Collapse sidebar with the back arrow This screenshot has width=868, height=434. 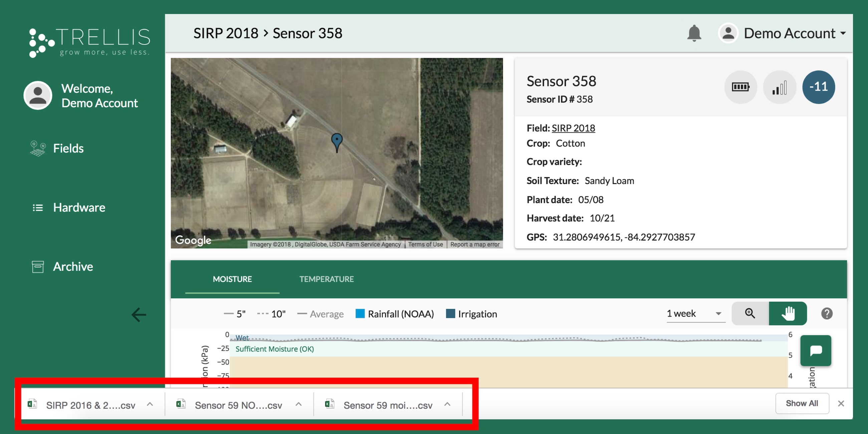tap(139, 315)
